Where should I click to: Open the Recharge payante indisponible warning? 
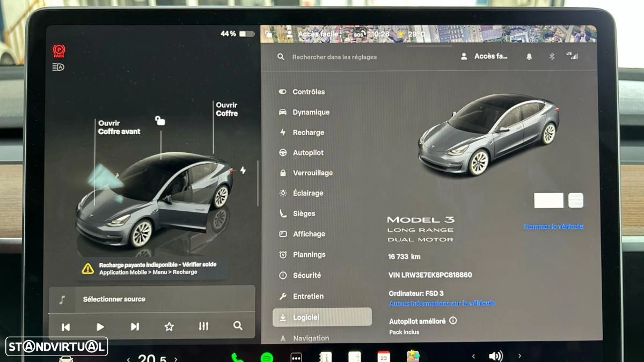(x=153, y=268)
